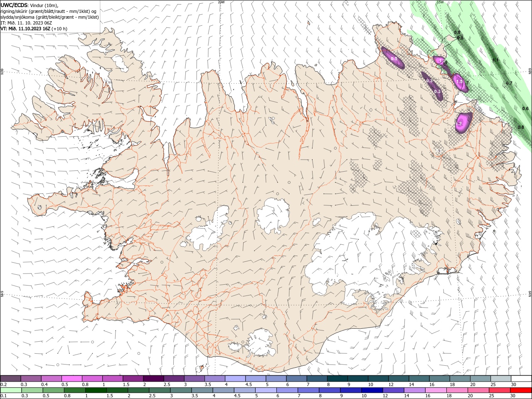Image resolution: width=532 pixels, height=399 pixels.
Task: Click the UWC/ECDS title text
Action: click(x=14, y=5)
